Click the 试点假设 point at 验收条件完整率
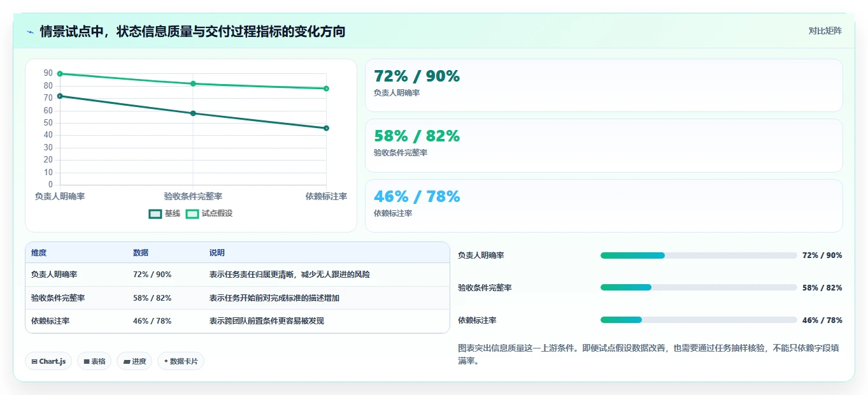The height and width of the screenshot is (395, 868). click(193, 83)
